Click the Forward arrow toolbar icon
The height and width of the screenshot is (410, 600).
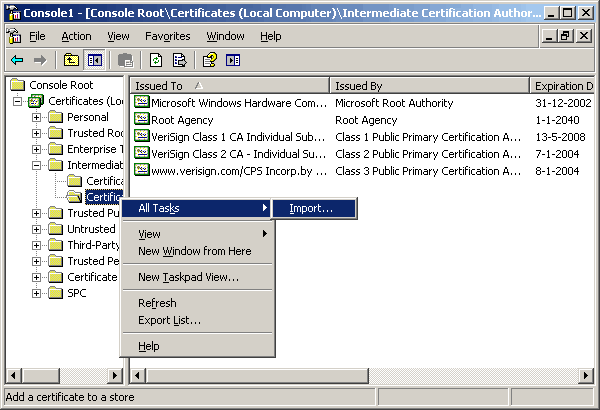click(40, 60)
